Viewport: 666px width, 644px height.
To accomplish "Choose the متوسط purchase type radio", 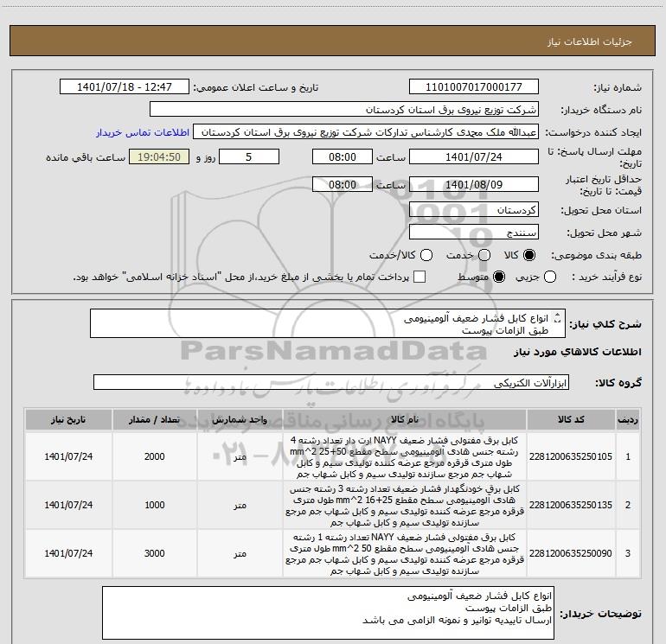I will click(499, 277).
